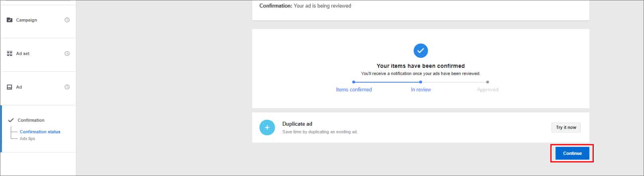Click the Duplicate ad heading text
This screenshot has height=176, width=644.
[x=297, y=124]
